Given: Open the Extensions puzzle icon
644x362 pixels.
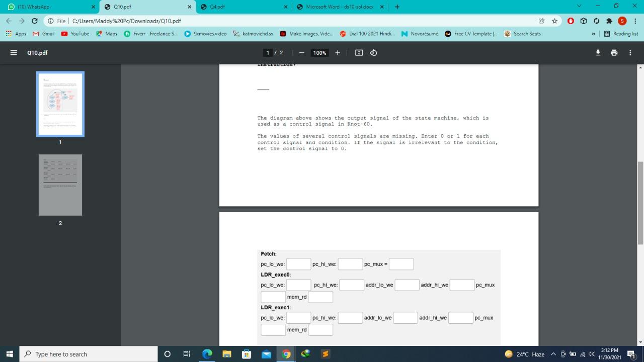Looking at the screenshot, I should tap(609, 21).
